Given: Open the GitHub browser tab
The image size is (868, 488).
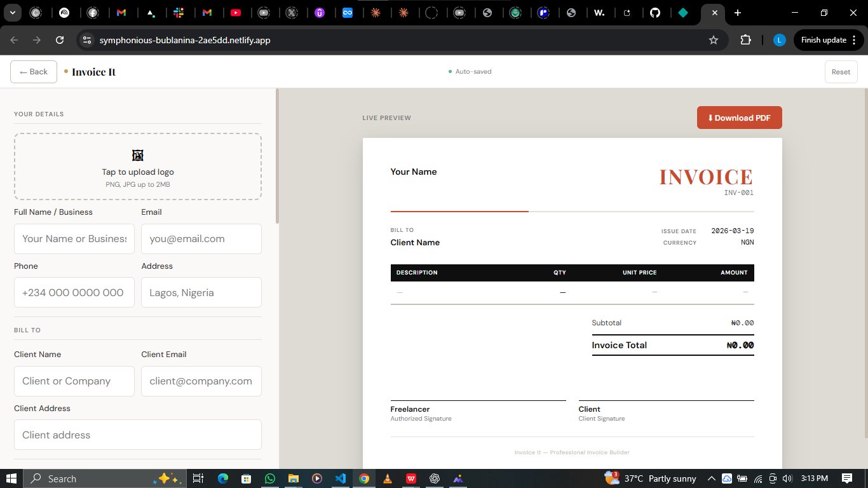Looking at the screenshot, I should click(655, 13).
